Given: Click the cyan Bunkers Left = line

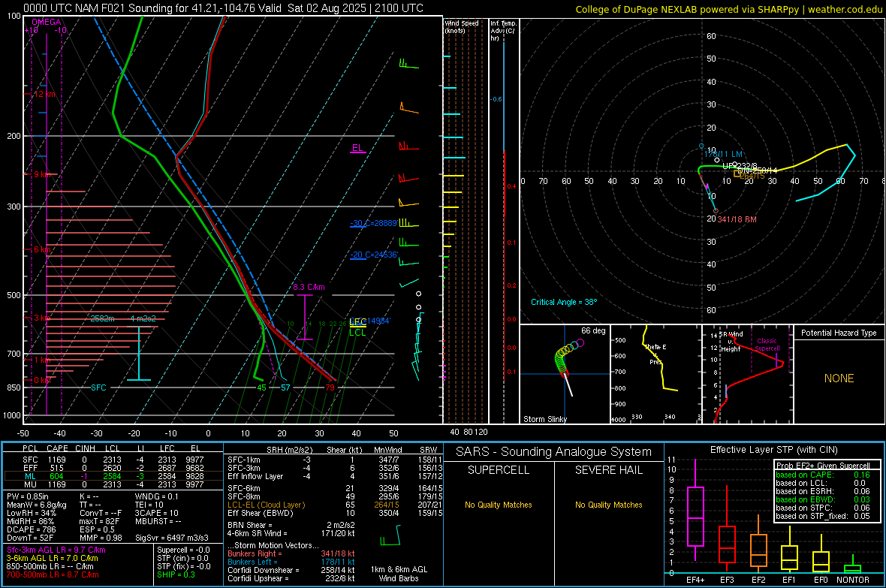Looking at the screenshot, I should [x=291, y=562].
